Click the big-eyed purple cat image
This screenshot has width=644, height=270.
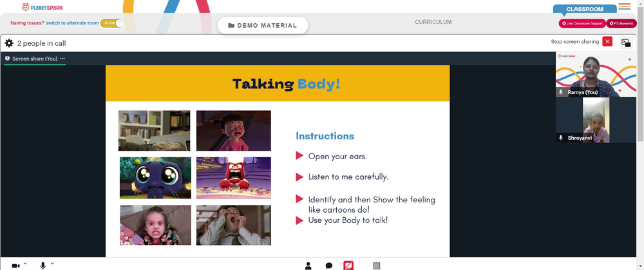[x=155, y=178]
